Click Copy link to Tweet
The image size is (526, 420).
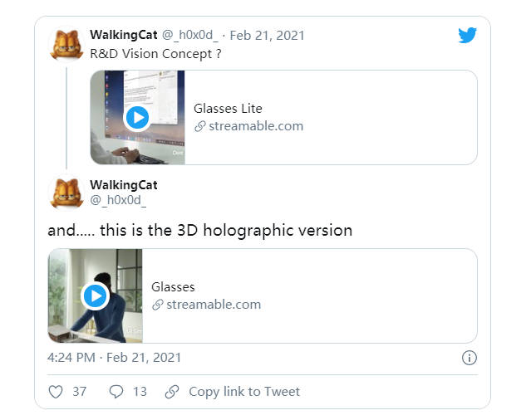(x=244, y=391)
